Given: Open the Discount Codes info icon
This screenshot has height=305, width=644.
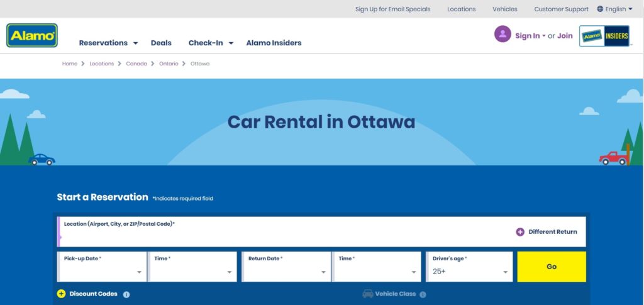Looking at the screenshot, I should 126,294.
